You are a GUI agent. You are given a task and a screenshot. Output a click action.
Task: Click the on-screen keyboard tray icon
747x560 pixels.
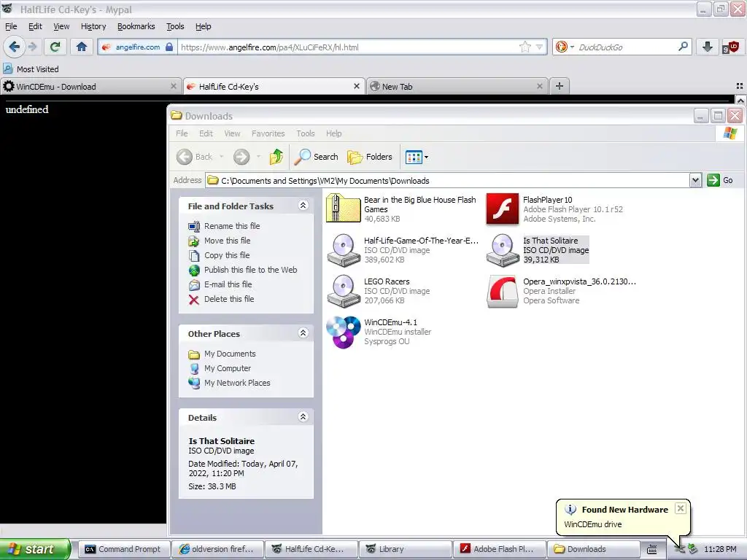pyautogui.click(x=652, y=550)
